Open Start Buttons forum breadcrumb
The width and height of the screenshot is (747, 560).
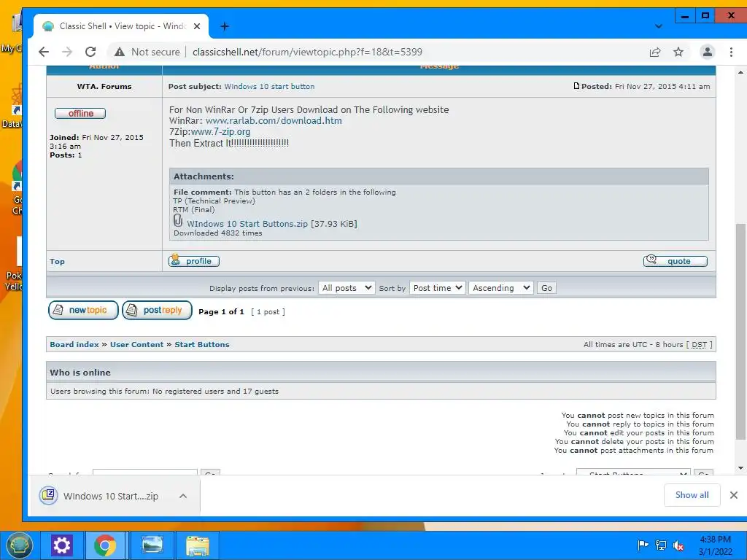(x=202, y=345)
